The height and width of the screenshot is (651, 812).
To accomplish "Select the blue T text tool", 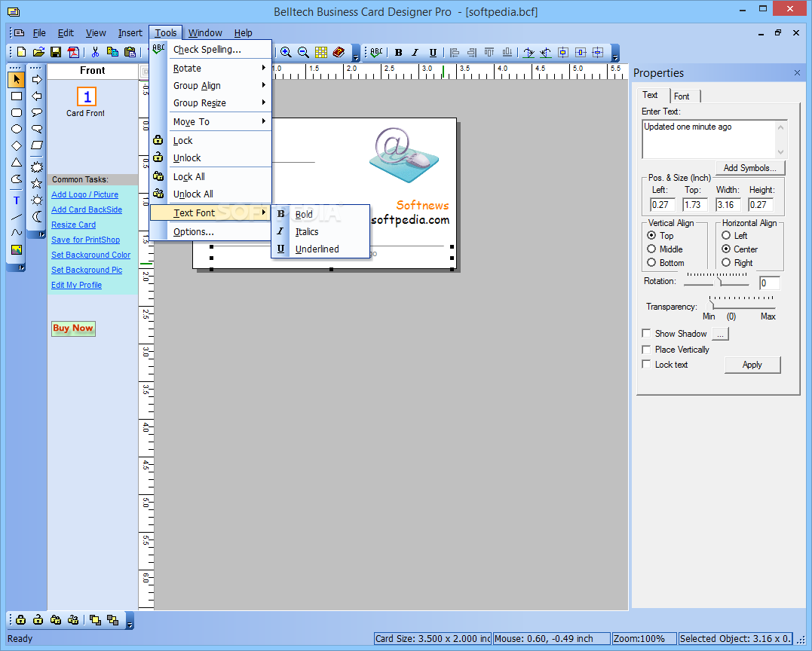I will 17,200.
